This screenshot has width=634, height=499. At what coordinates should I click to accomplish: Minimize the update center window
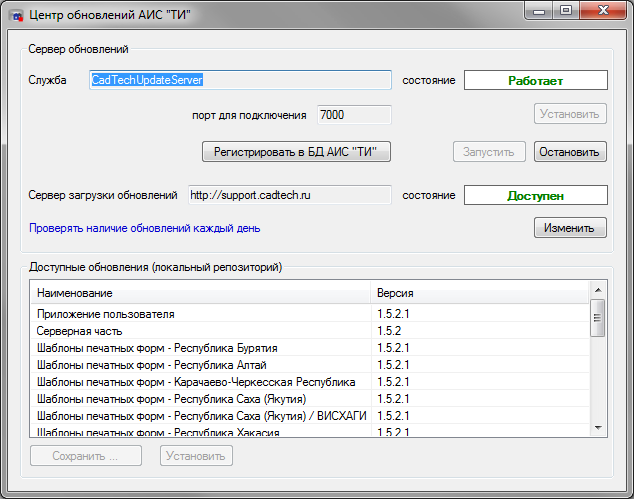click(x=541, y=11)
